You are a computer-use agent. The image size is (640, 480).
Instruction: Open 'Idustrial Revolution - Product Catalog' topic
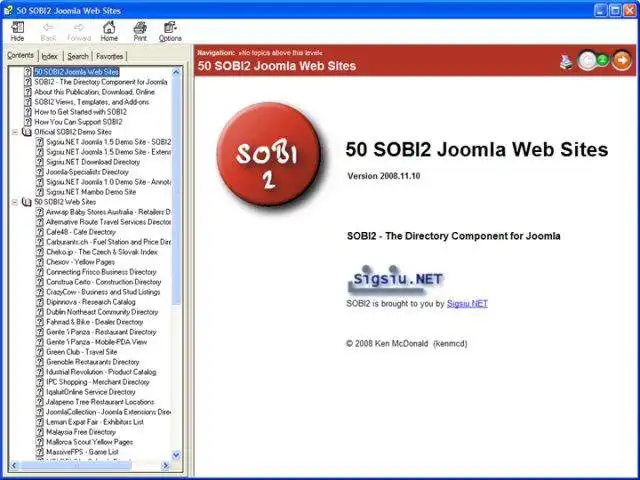coord(101,372)
